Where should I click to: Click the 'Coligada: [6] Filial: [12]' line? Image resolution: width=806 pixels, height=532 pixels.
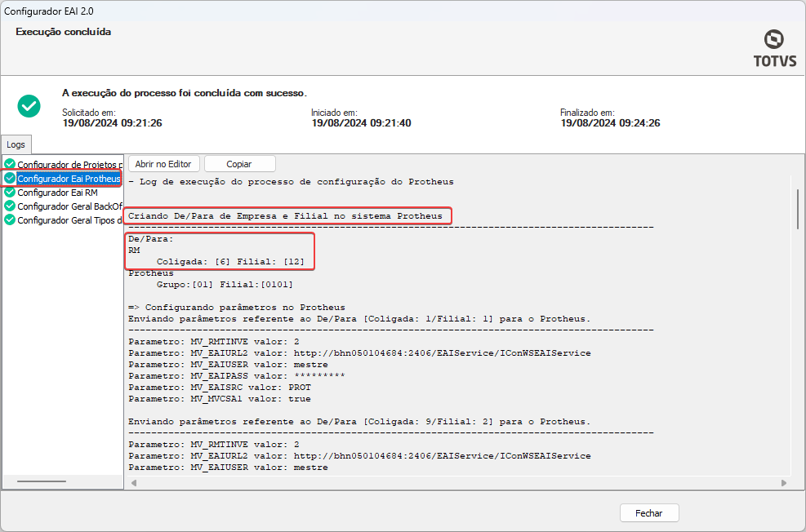point(230,262)
